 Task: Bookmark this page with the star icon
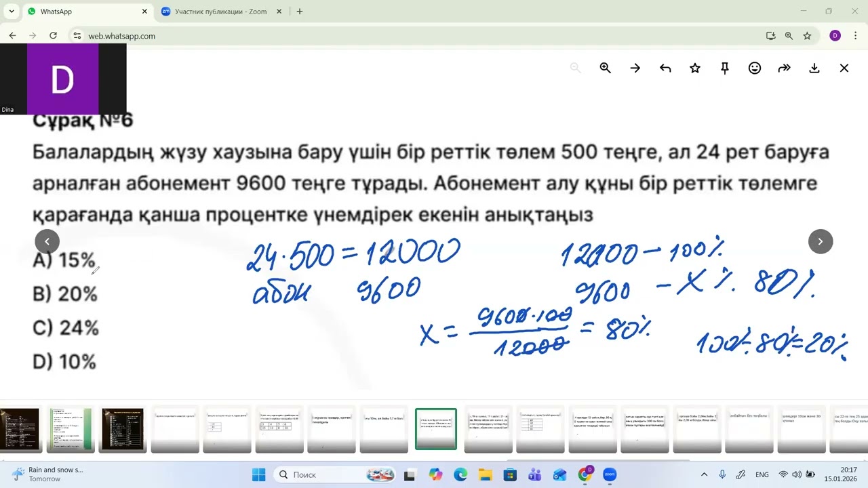[807, 36]
